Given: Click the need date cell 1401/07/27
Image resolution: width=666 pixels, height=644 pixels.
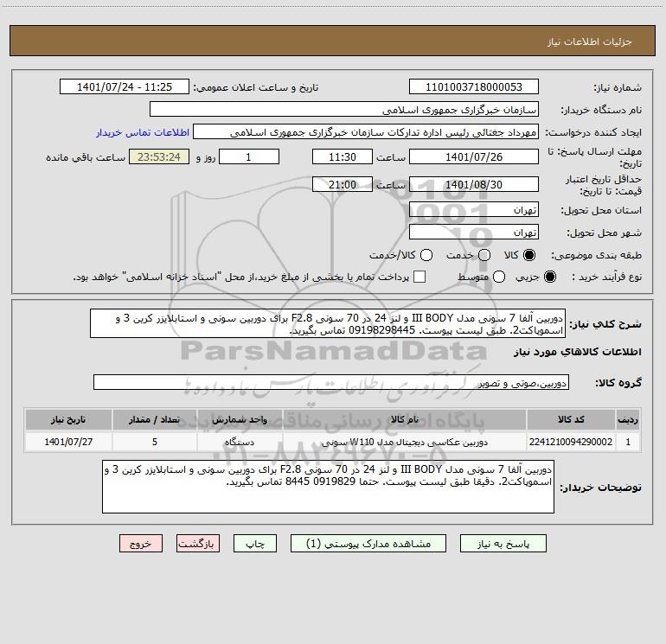Looking at the screenshot, I should click(68, 442).
